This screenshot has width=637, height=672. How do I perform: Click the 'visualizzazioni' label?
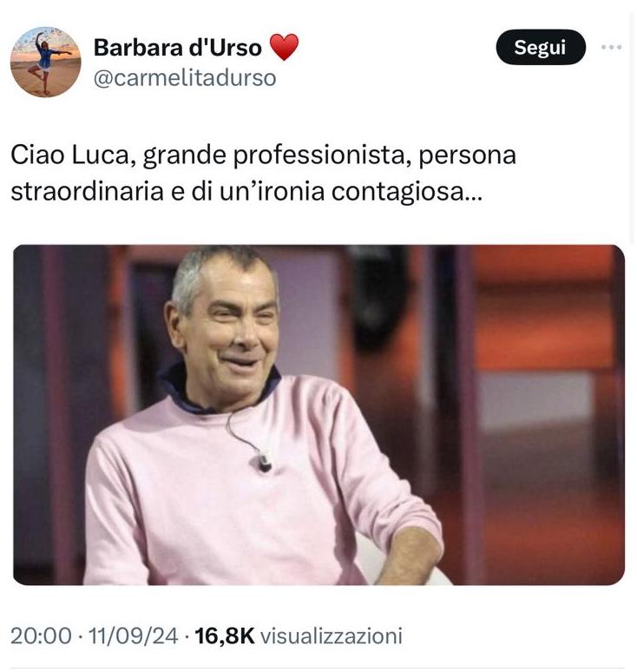[x=332, y=636]
